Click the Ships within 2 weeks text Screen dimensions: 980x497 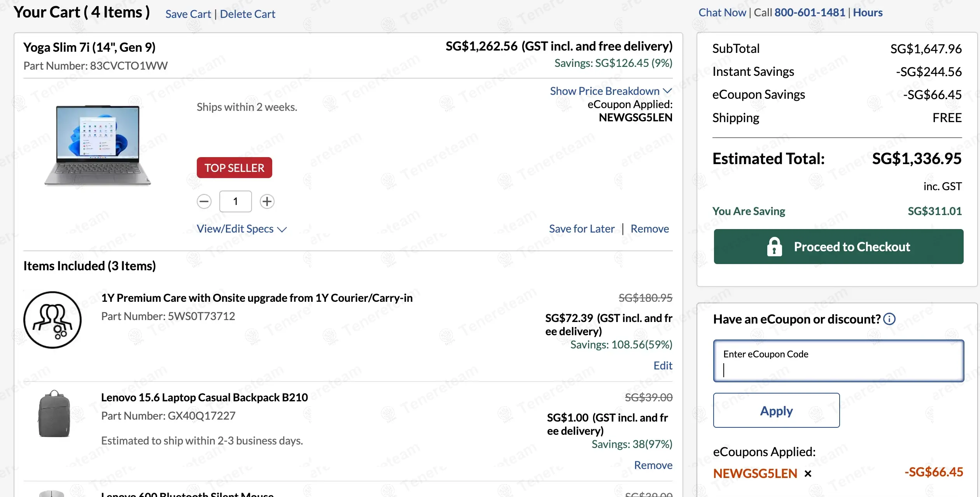(247, 107)
